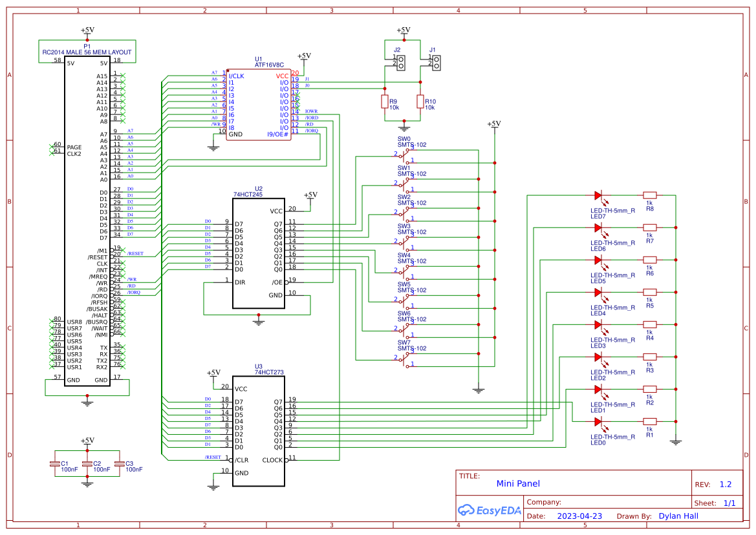Click the EasyEDA logo in the title block
The width and height of the screenshot is (756, 535).
pos(490,510)
